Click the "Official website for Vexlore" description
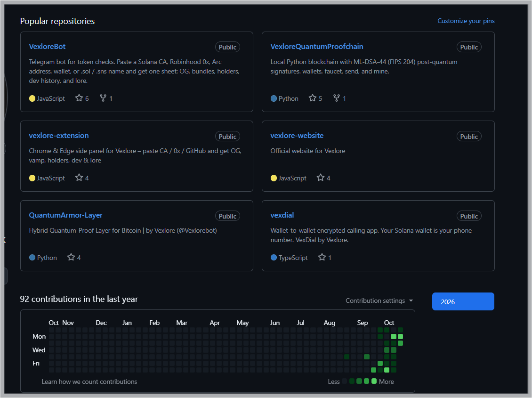Screen dimensions: 532x398 click(308, 151)
